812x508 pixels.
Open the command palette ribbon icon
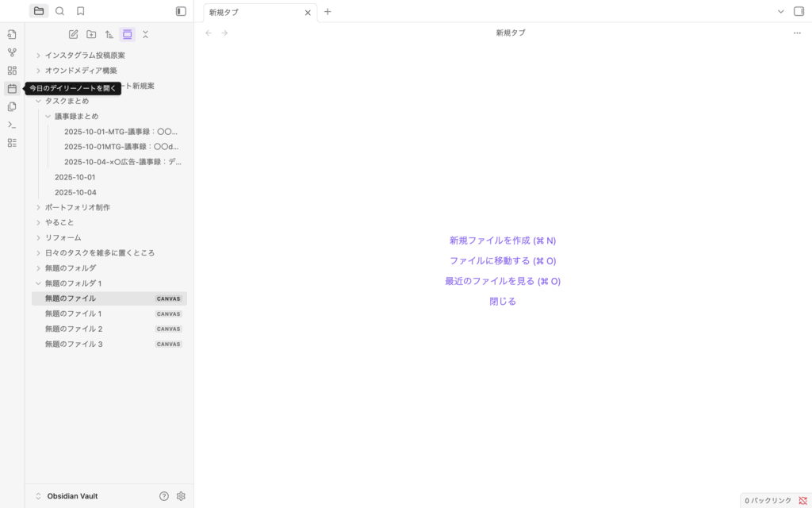point(12,125)
